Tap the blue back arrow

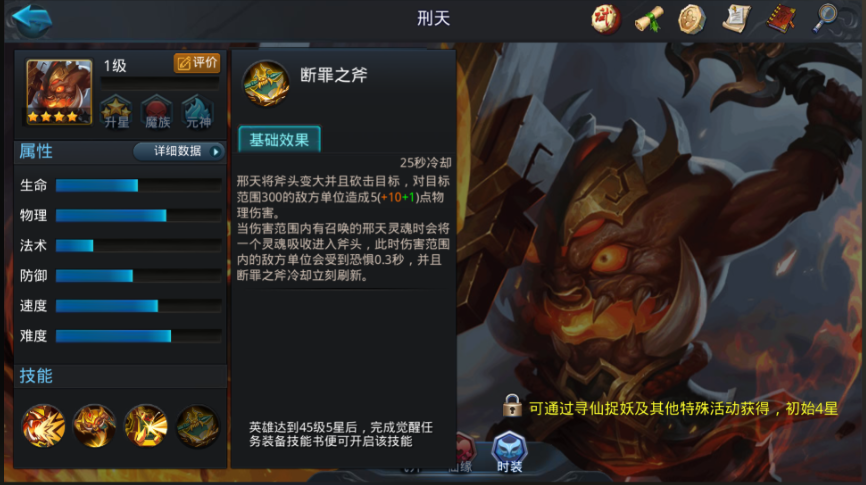(x=31, y=20)
